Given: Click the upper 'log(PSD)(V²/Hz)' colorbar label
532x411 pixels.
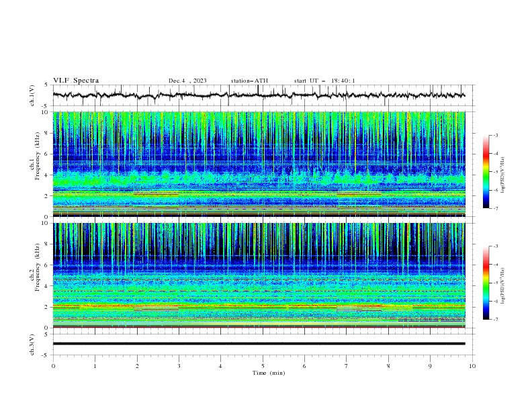Looking at the screenshot, I should pos(503,175).
